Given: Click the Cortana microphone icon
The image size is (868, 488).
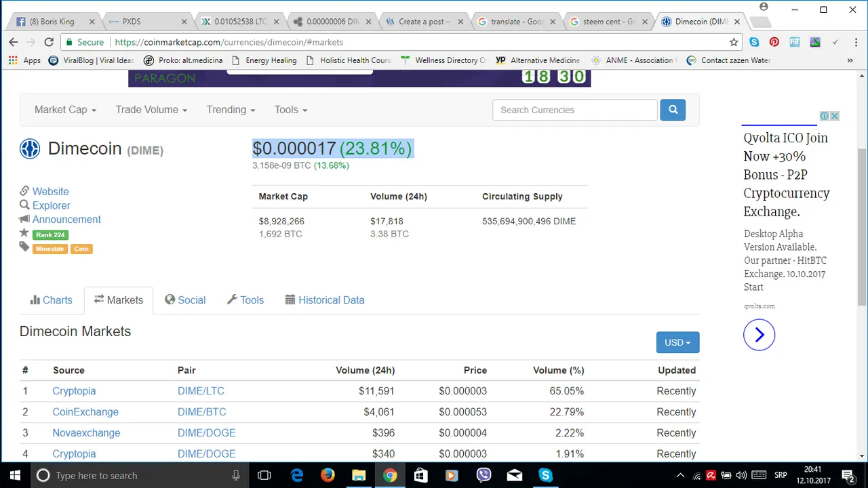Looking at the screenshot, I should click(236, 475).
